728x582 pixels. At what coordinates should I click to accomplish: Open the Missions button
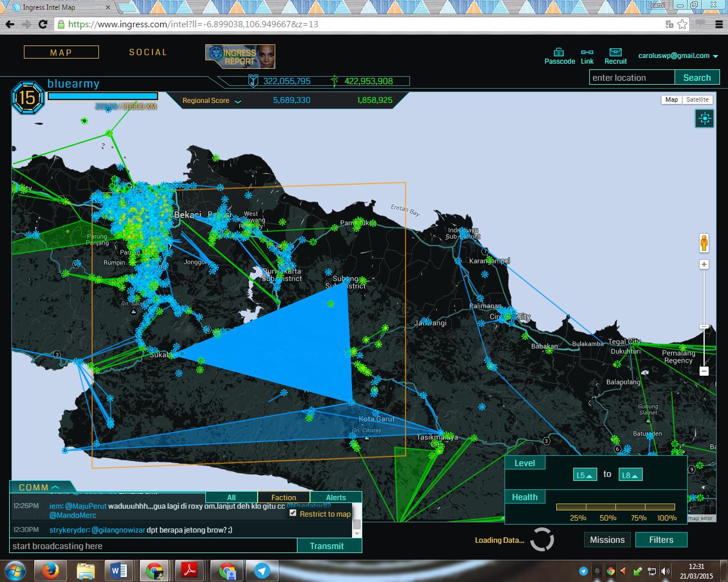[607, 540]
